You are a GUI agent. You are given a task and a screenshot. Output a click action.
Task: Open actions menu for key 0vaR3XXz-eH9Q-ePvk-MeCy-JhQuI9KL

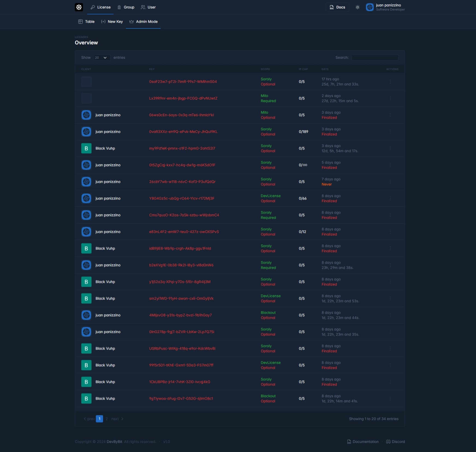[x=390, y=132]
